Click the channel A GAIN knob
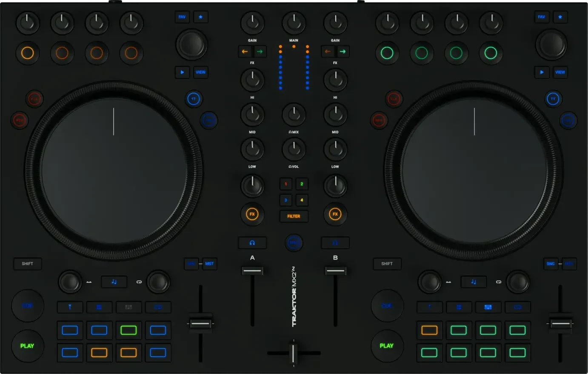The image size is (588, 374). 252,23
